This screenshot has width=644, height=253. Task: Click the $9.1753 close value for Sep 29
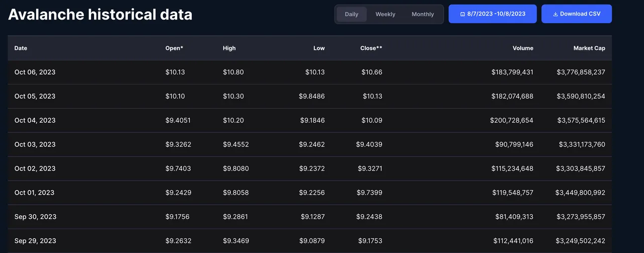click(x=370, y=241)
